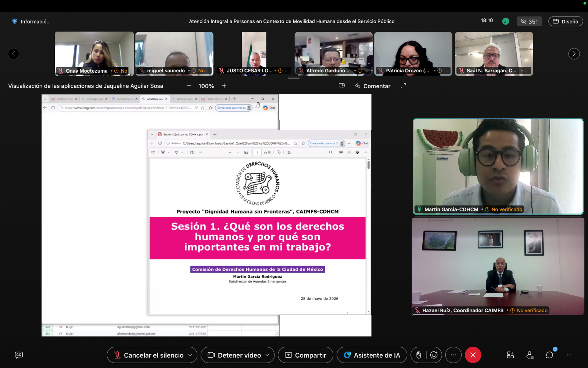This screenshot has height=368, width=588.
Task: Rotate the PDF page
Action: click(279, 152)
